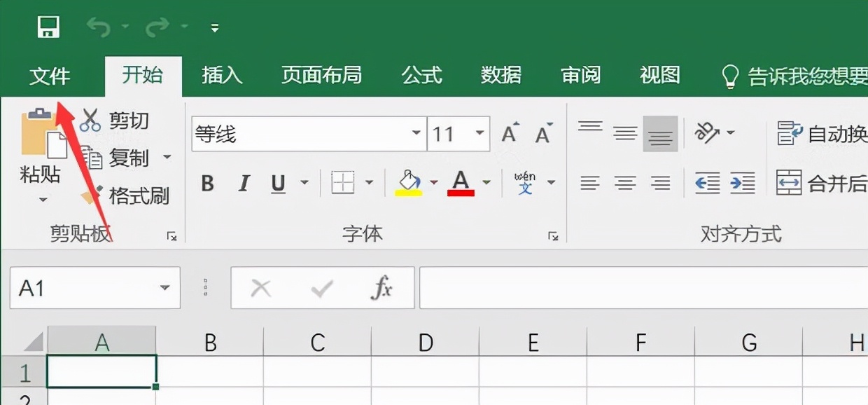Open the borders dropdown menu
The image size is (868, 405).
coord(371,184)
